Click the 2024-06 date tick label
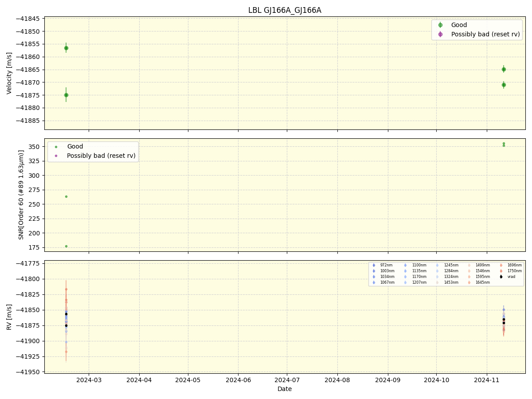The image size is (532, 399). (238, 380)
